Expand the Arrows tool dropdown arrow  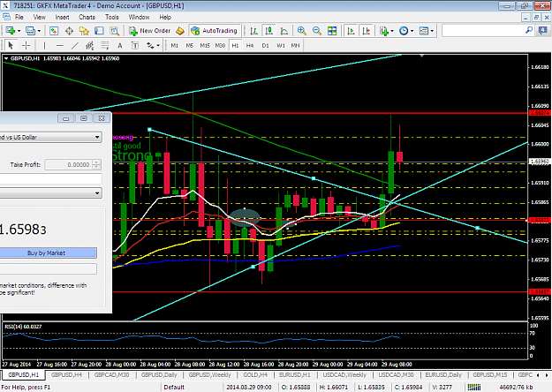(158, 46)
